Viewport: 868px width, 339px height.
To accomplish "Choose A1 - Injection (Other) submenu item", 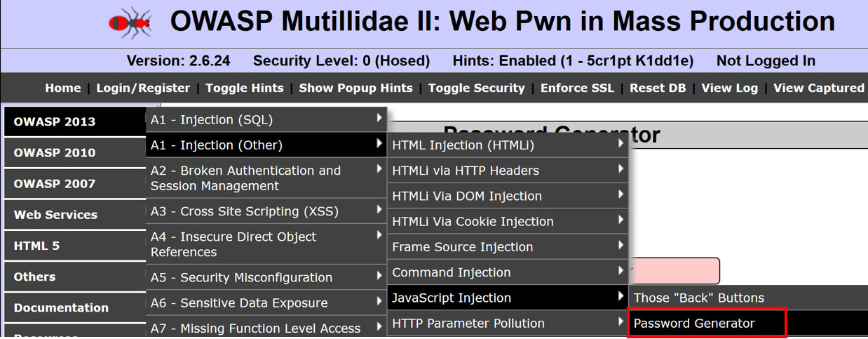I will coord(266,145).
